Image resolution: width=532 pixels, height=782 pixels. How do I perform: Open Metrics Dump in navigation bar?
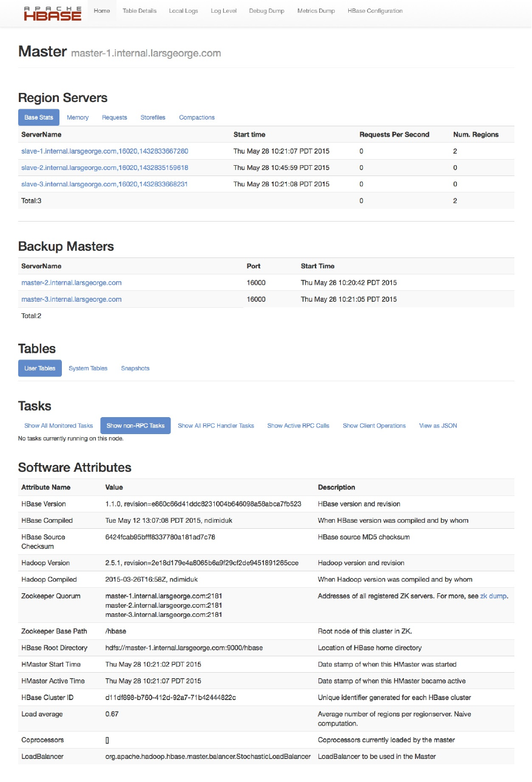[316, 11]
